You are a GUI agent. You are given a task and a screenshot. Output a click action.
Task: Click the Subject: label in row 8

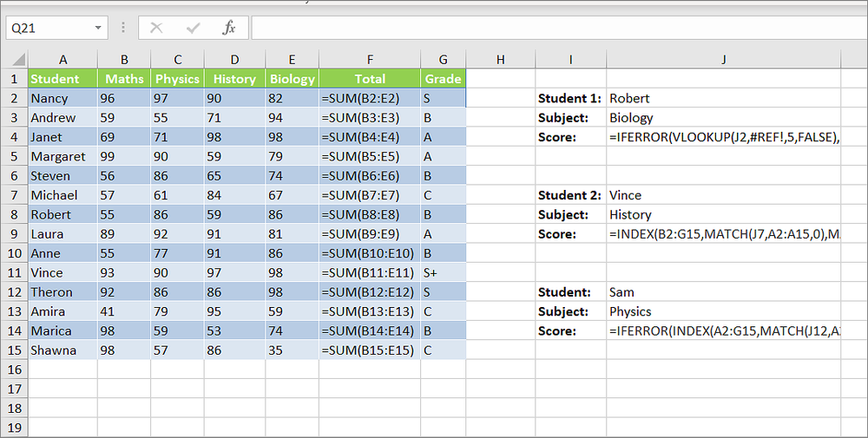(571, 214)
